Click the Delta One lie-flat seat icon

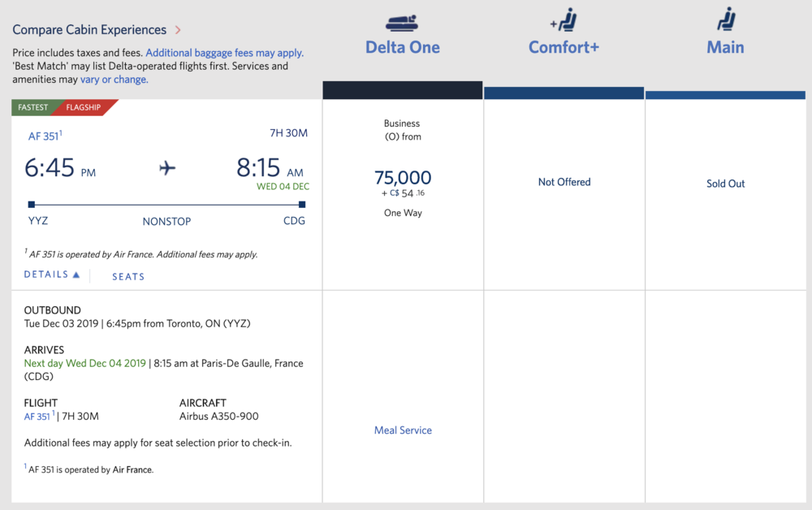(x=403, y=22)
